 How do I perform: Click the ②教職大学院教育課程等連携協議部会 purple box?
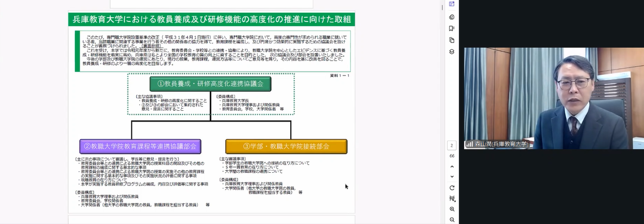[140, 146]
